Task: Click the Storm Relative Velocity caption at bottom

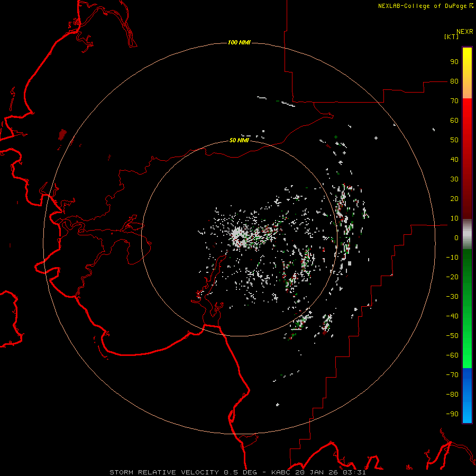Action: click(x=237, y=472)
